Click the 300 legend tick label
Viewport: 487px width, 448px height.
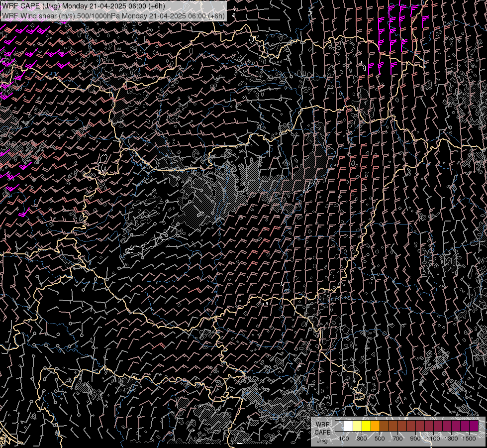click(x=362, y=439)
